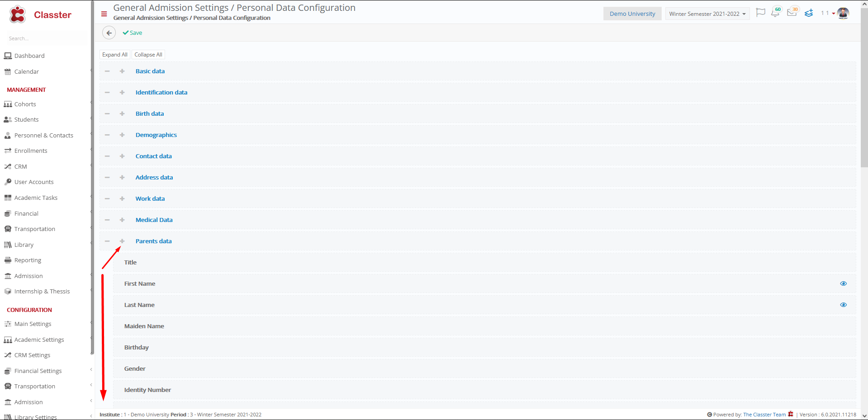Image resolution: width=868 pixels, height=420 pixels.
Task: Click the Academic Tasks grid icon
Action: (x=8, y=198)
